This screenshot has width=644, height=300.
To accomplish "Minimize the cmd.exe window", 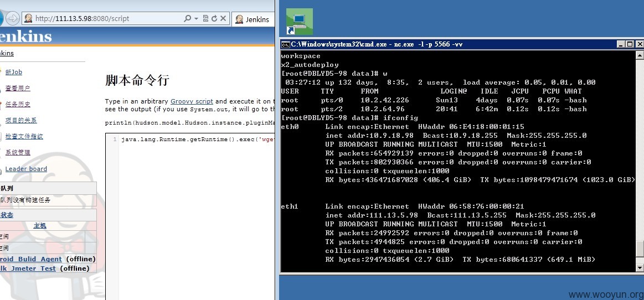I will pos(621,44).
